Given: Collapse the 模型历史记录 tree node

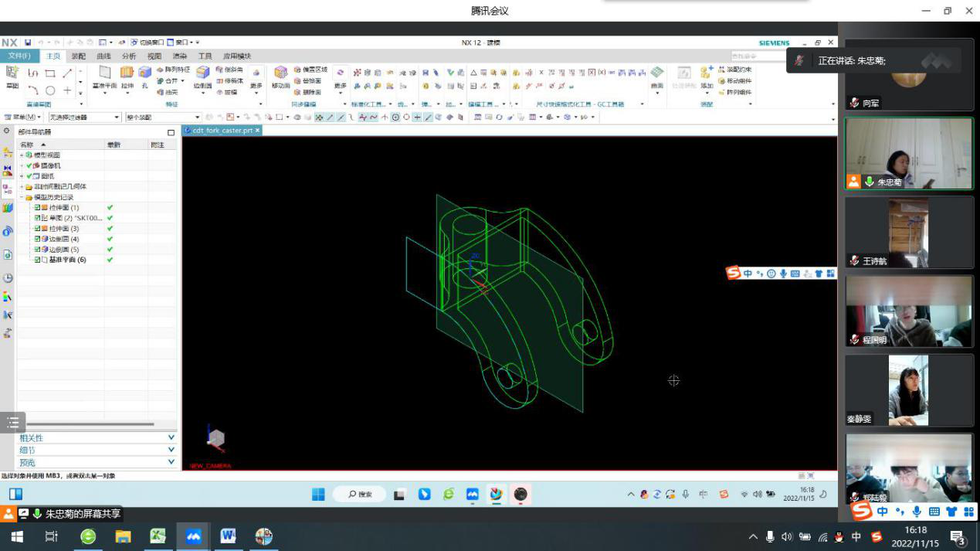Looking at the screenshot, I should point(22,197).
